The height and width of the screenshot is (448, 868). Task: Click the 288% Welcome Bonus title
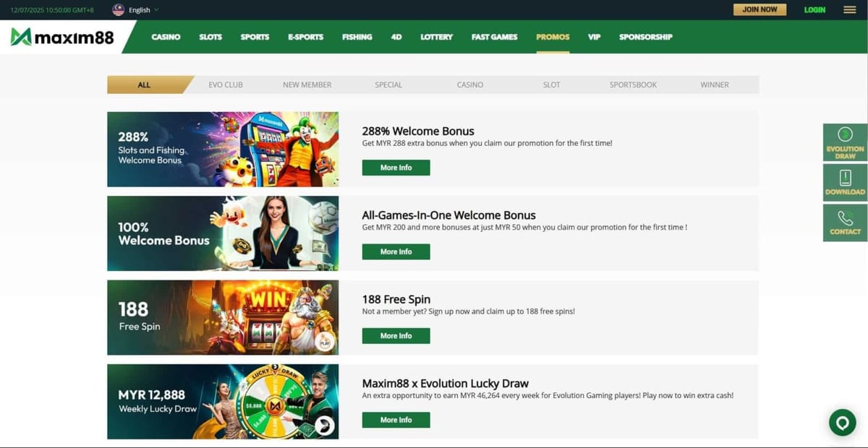pyautogui.click(x=418, y=132)
